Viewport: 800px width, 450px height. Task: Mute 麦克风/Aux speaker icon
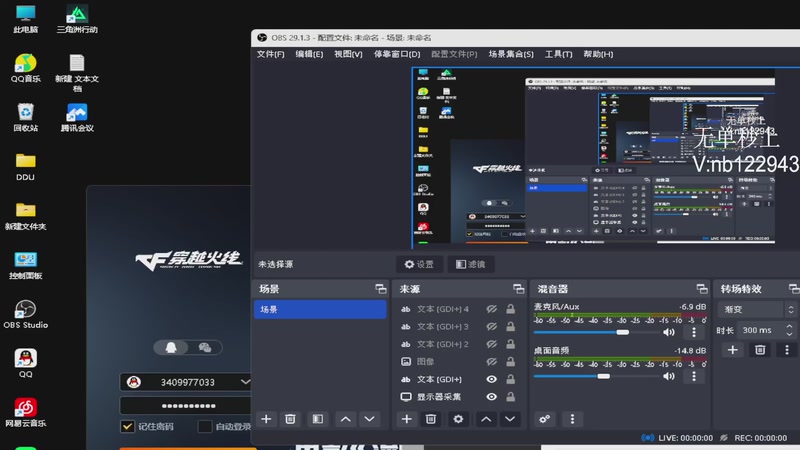(x=669, y=332)
